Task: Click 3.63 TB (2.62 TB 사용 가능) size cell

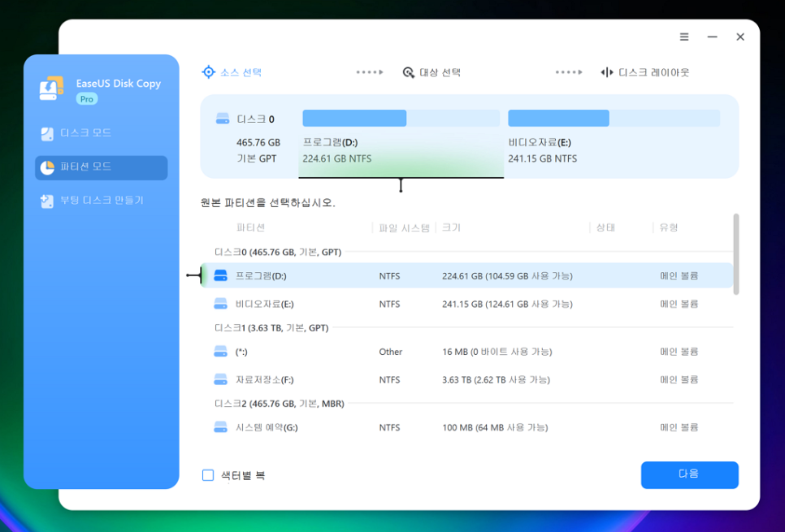Action: 496,380
